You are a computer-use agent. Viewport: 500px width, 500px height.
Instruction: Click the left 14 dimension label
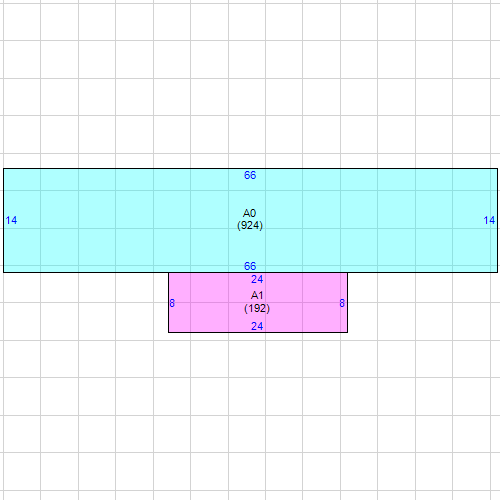point(11,220)
